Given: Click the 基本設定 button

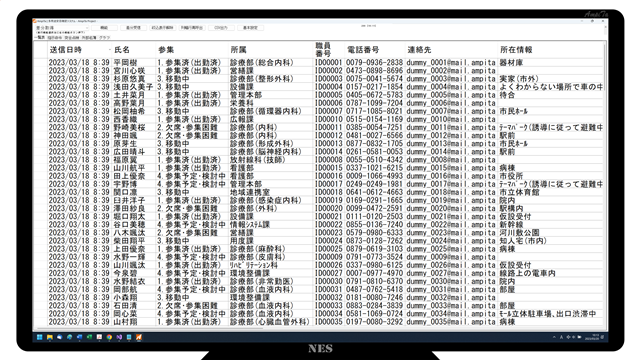Looking at the screenshot, I should 250,28.
